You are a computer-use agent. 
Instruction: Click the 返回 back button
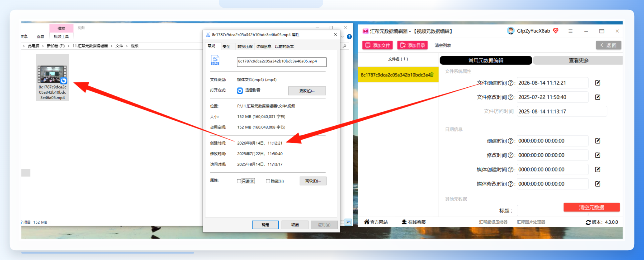[609, 45]
